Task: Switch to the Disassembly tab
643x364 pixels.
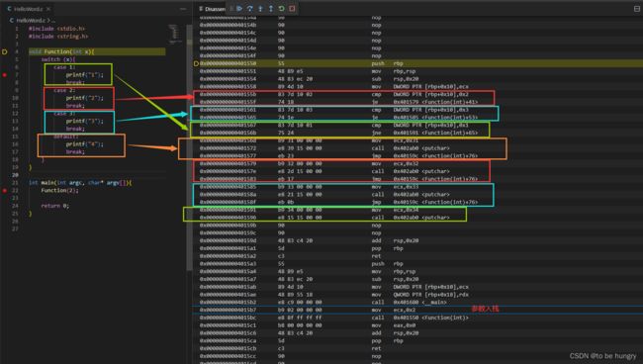Action: pyautogui.click(x=212, y=9)
